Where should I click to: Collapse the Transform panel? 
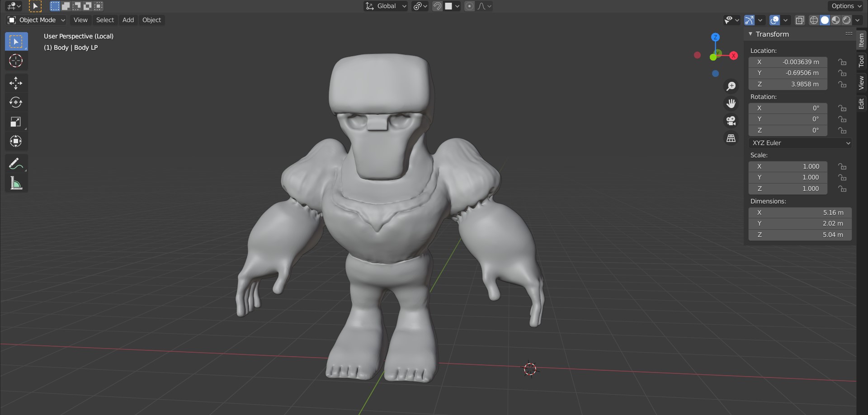pos(750,34)
